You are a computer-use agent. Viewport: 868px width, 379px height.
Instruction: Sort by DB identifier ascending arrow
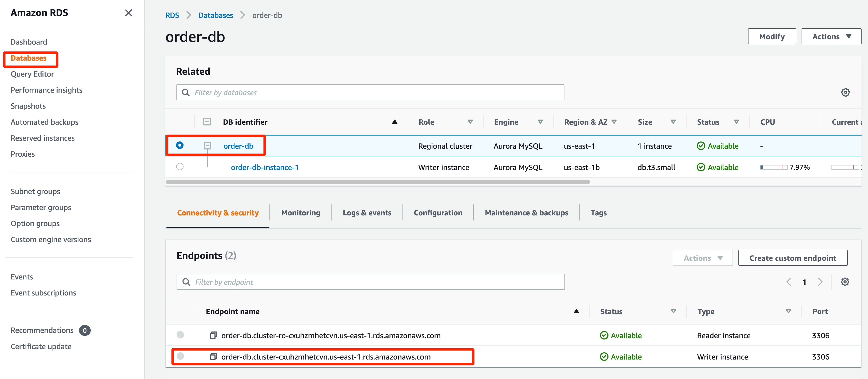pyautogui.click(x=395, y=122)
